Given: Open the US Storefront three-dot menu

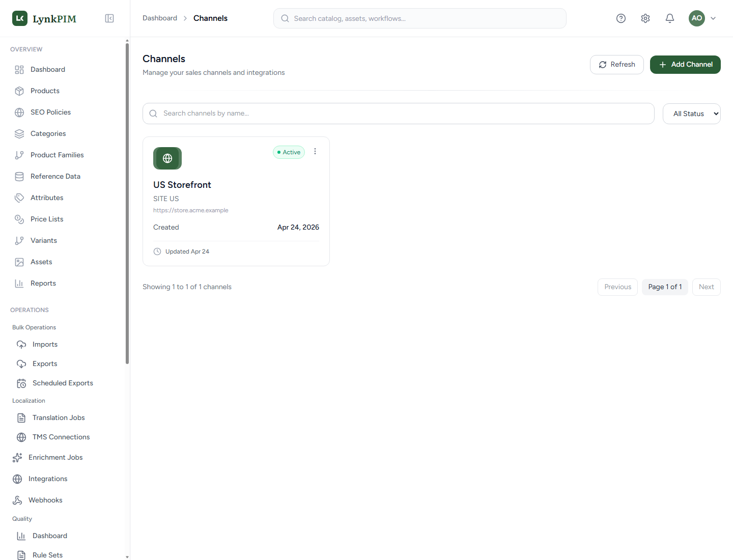Looking at the screenshot, I should click(x=315, y=152).
